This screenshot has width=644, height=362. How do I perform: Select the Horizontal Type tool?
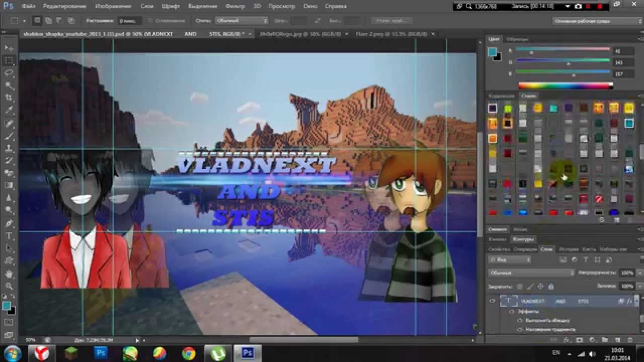coord(9,236)
